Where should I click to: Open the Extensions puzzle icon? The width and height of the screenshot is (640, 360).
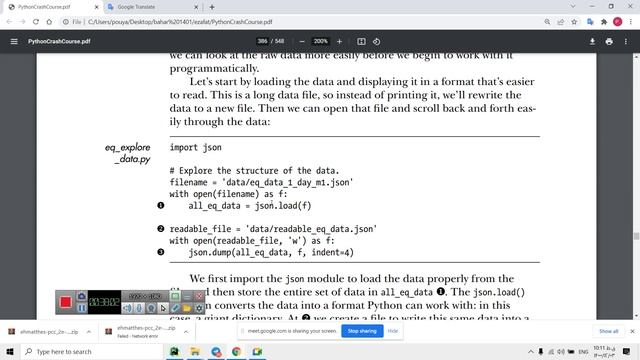604,22
